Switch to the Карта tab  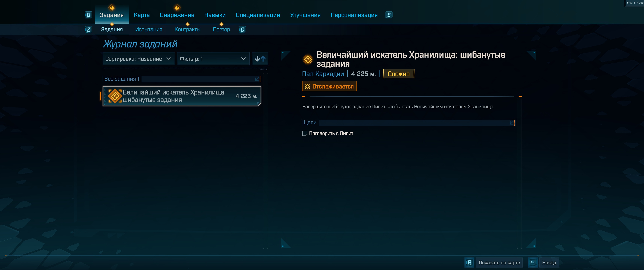(142, 15)
